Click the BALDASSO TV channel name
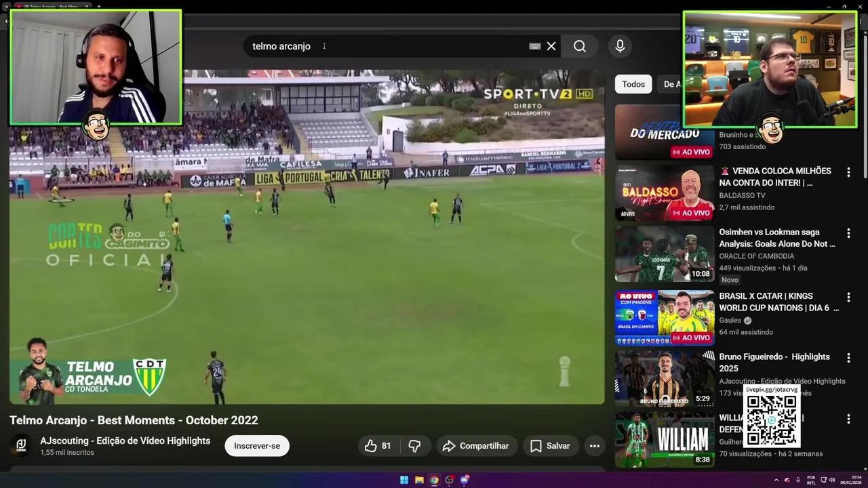The height and width of the screenshot is (488, 868). (x=742, y=195)
